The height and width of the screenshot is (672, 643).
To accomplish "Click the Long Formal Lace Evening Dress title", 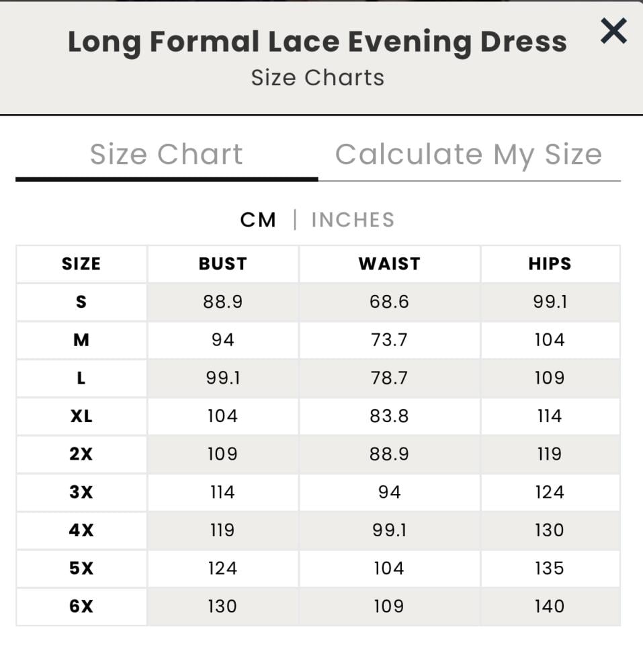I will click(317, 42).
